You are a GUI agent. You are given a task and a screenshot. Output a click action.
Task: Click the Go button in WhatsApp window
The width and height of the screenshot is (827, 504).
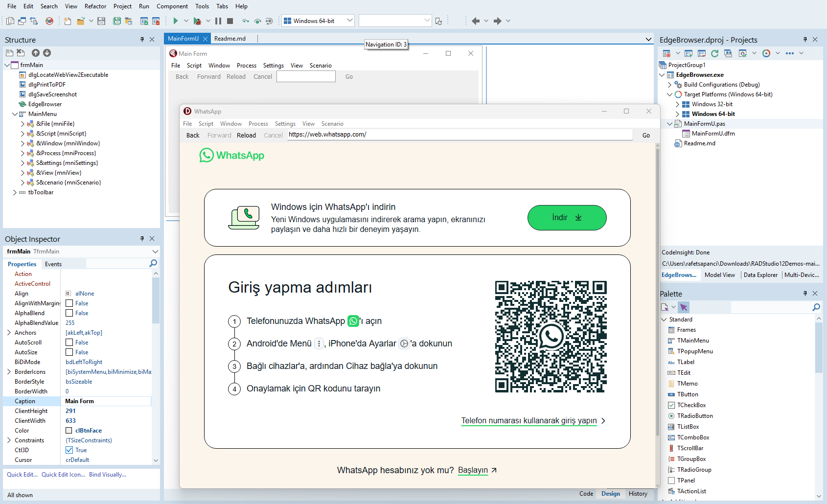click(646, 136)
